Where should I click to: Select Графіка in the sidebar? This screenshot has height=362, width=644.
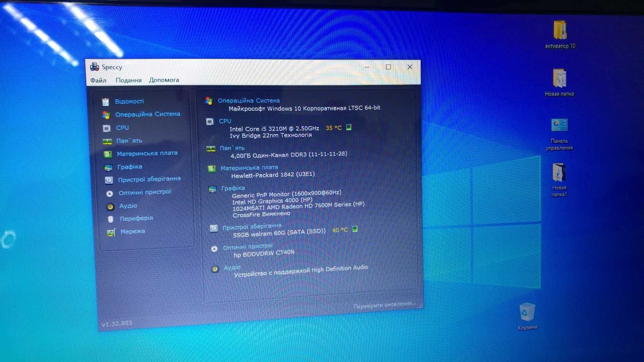click(130, 167)
